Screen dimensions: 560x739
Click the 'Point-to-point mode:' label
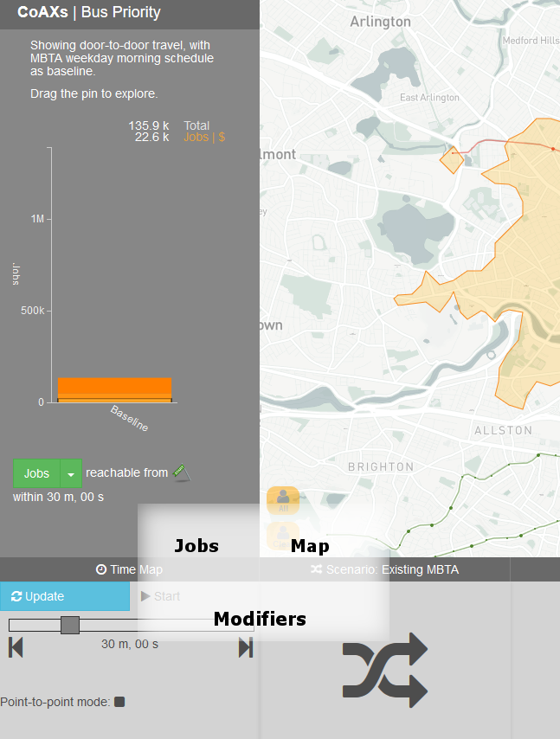pos(55,702)
